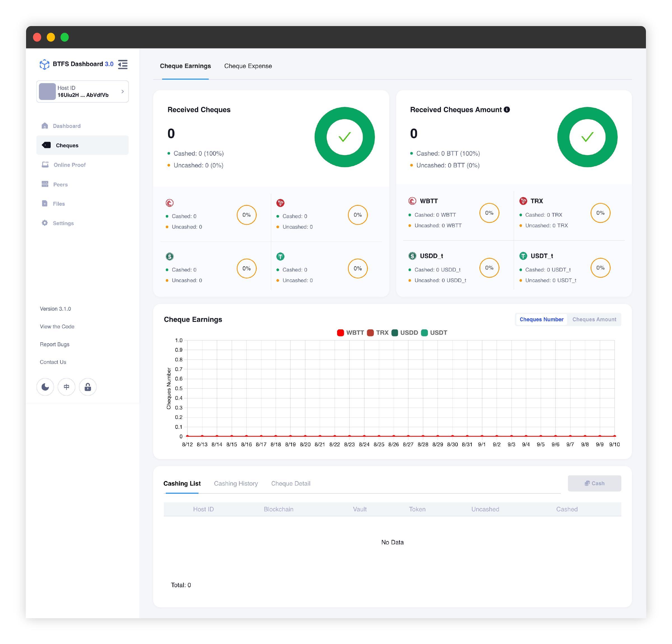The image size is (672, 644).
Task: Click WBTT 0% progress circle in Cheques Amount
Action: 489,213
